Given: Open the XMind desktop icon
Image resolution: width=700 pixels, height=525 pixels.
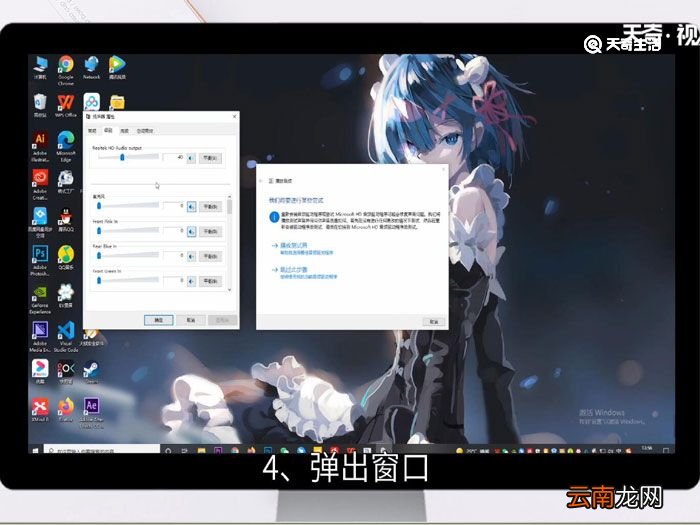Looking at the screenshot, I should click(x=40, y=410).
